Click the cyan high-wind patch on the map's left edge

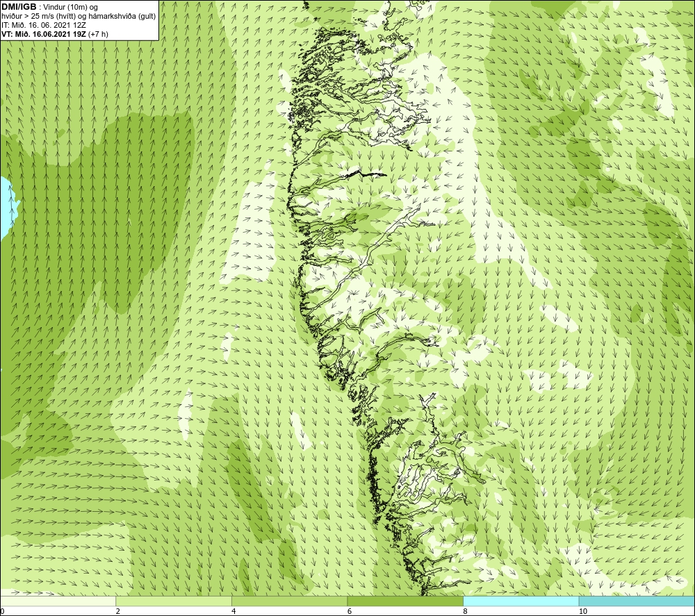(8, 208)
